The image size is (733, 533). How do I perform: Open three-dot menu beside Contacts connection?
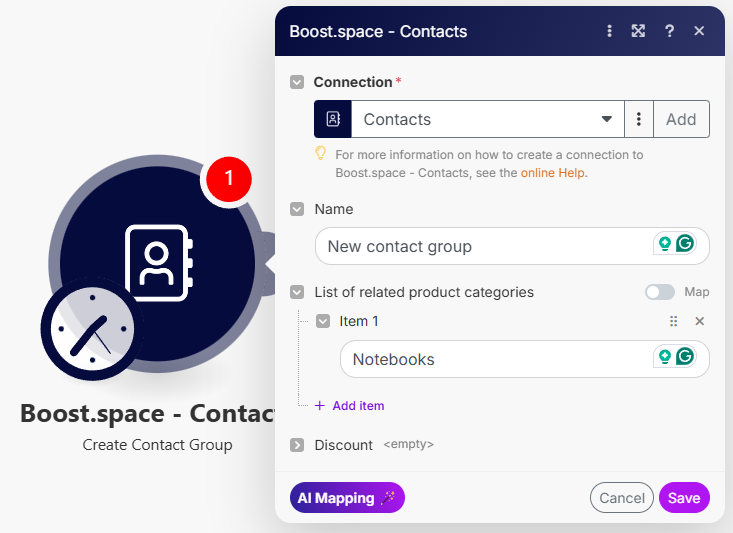coord(639,119)
